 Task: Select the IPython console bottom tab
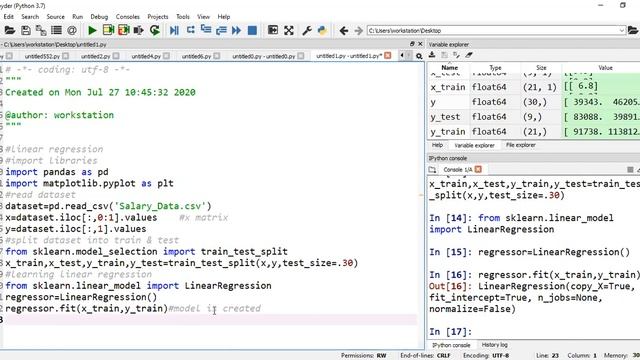click(451, 345)
